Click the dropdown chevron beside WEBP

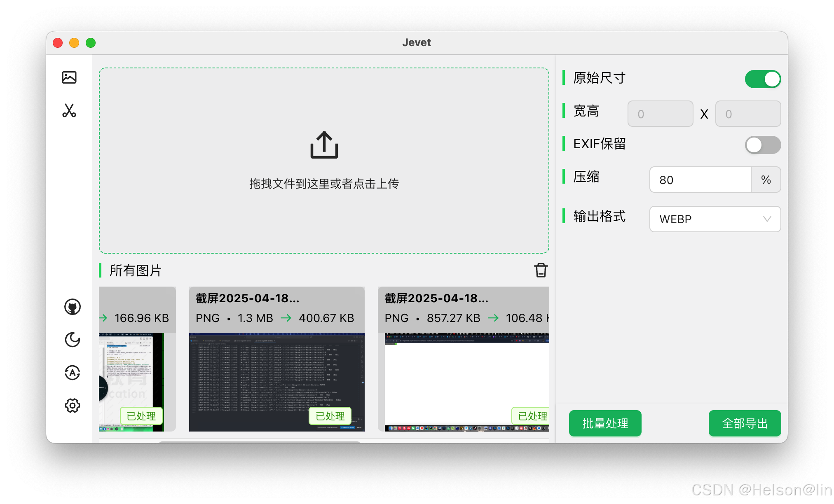coord(767,219)
